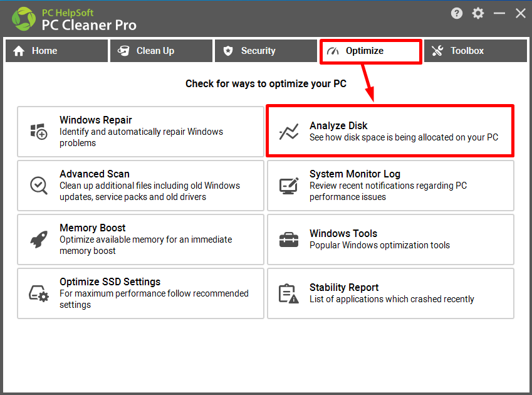
Task: Click 'Popular Windows optimization tools' description
Action: click(x=379, y=245)
